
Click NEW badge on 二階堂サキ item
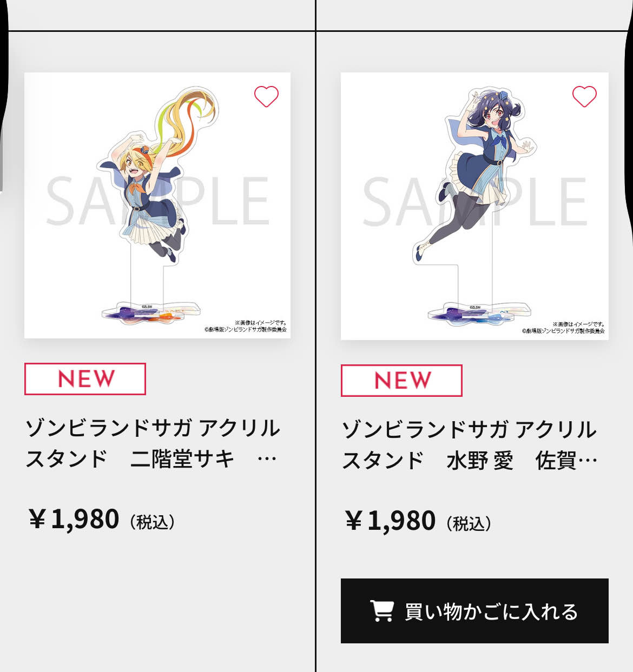(x=85, y=379)
